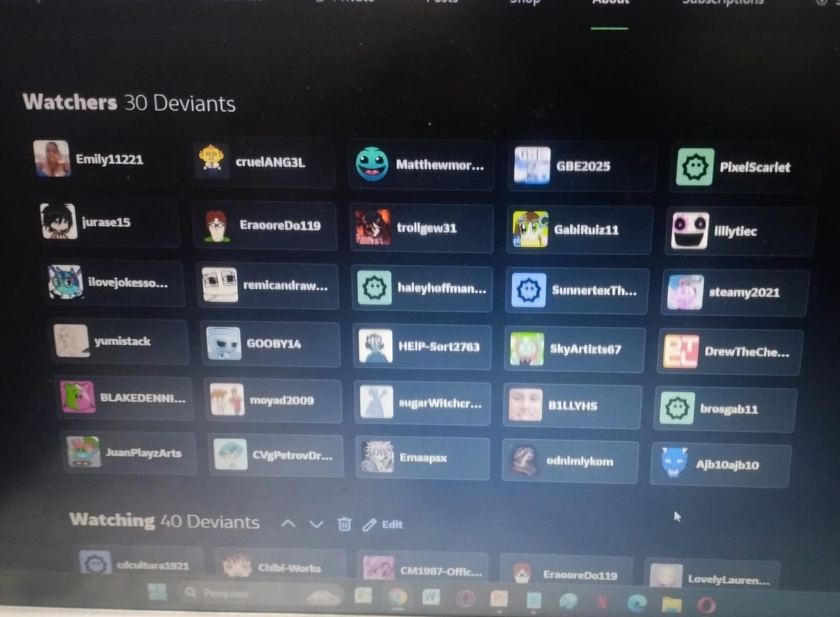Open brosgab11's green default avatar

pos(677,408)
